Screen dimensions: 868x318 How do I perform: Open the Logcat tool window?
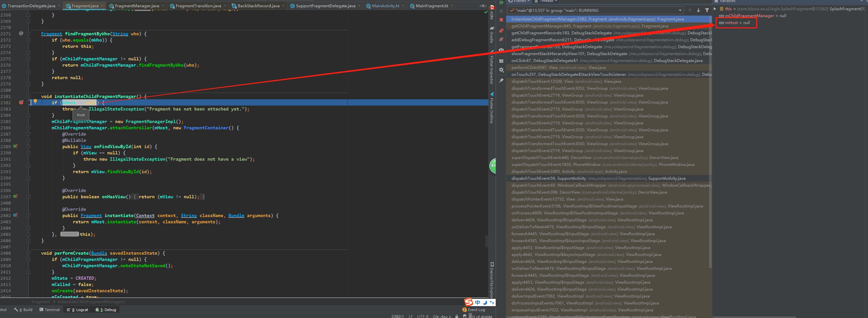[77, 309]
